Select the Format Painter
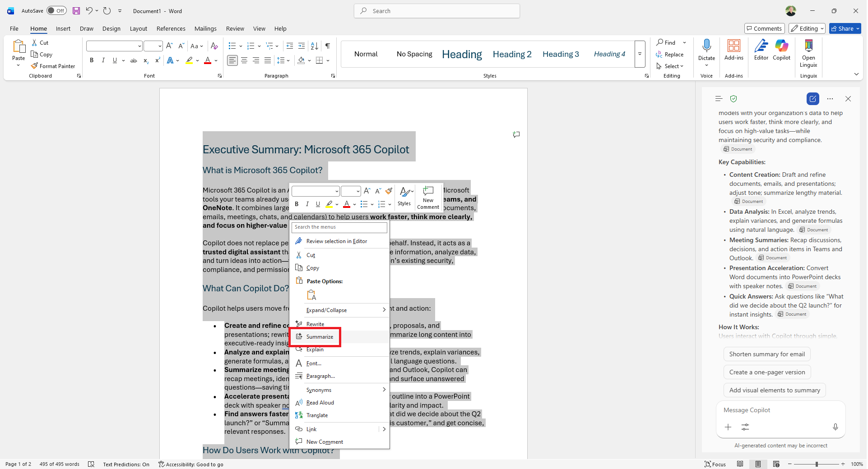Viewport: 868px width, 469px height. point(53,66)
